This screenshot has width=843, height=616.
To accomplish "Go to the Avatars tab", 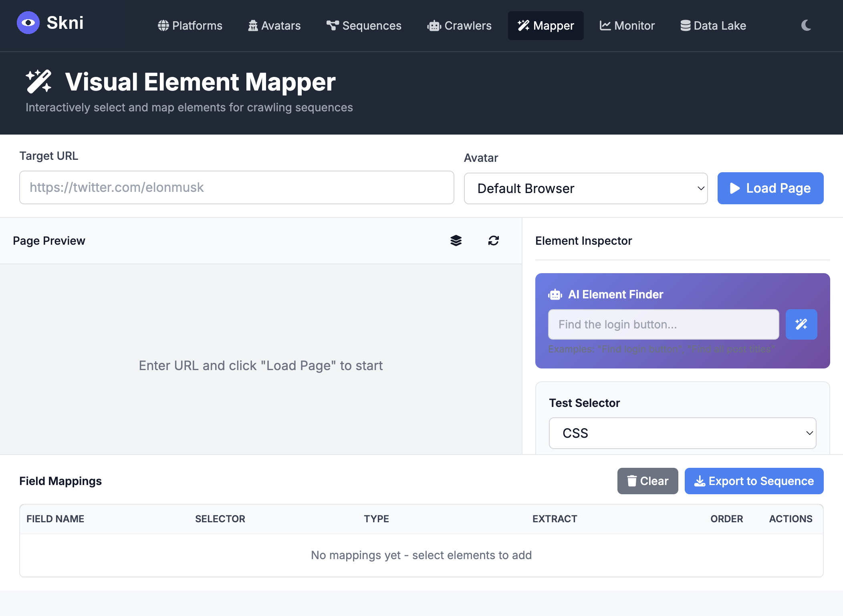I will [274, 26].
